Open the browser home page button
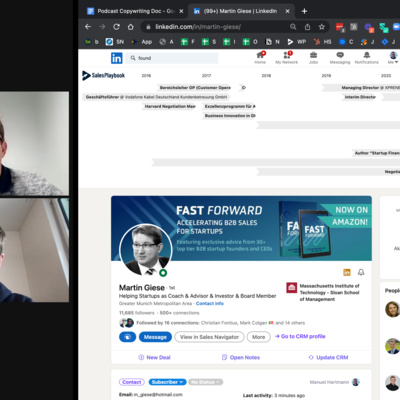This screenshot has width=400, height=400. point(131,27)
